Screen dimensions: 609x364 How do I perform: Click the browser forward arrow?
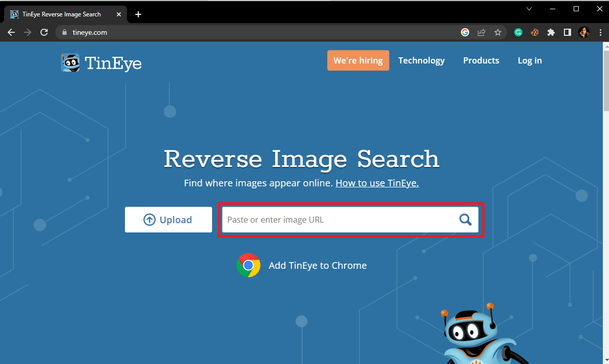point(28,33)
